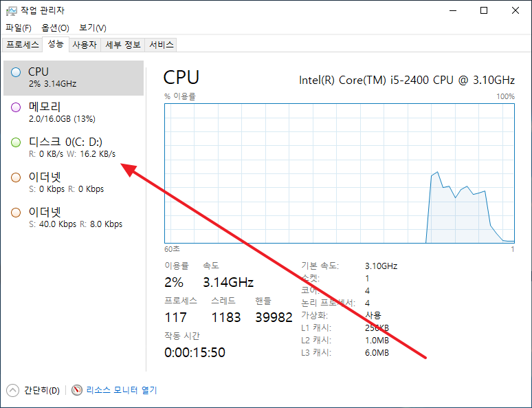The image size is (532, 408).
Task: Click the 리소스 모니터 gauge icon
Action: tap(77, 390)
